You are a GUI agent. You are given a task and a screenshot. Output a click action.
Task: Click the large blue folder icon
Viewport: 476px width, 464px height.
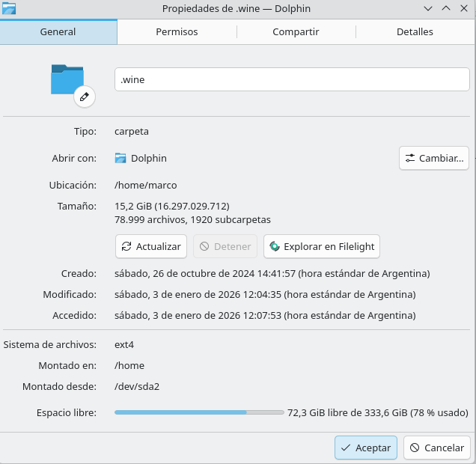point(67,79)
